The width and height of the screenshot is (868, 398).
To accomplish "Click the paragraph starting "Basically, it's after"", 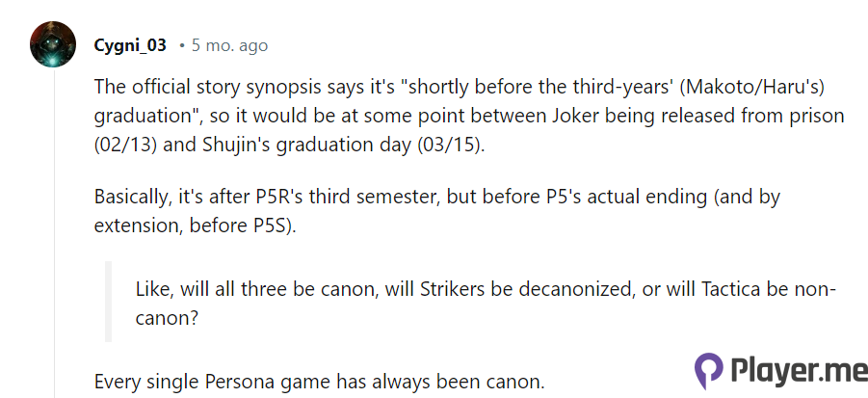I will pos(436,209).
